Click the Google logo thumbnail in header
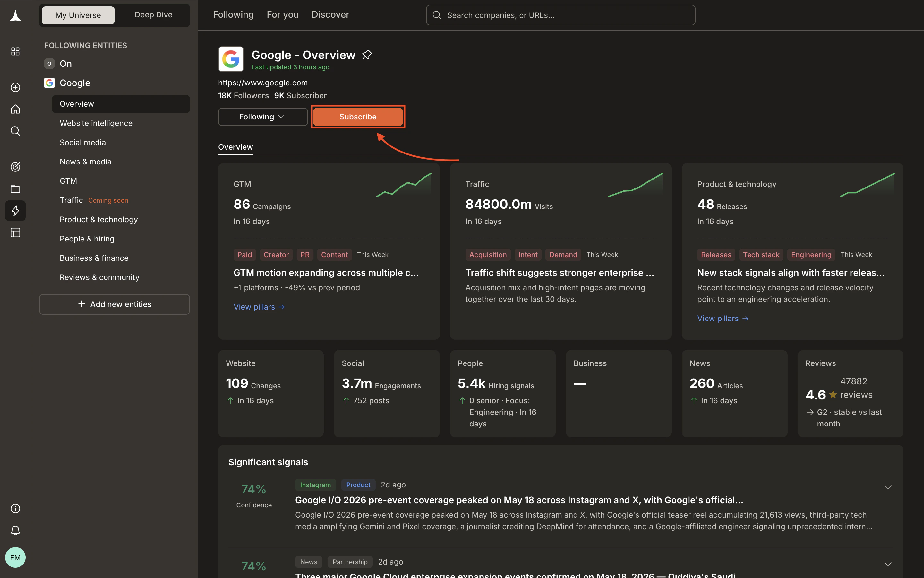This screenshot has height=578, width=924. (231, 59)
